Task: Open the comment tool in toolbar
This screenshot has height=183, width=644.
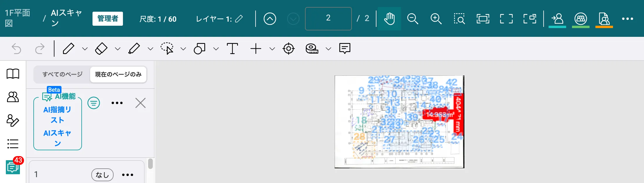Action: pos(345,49)
